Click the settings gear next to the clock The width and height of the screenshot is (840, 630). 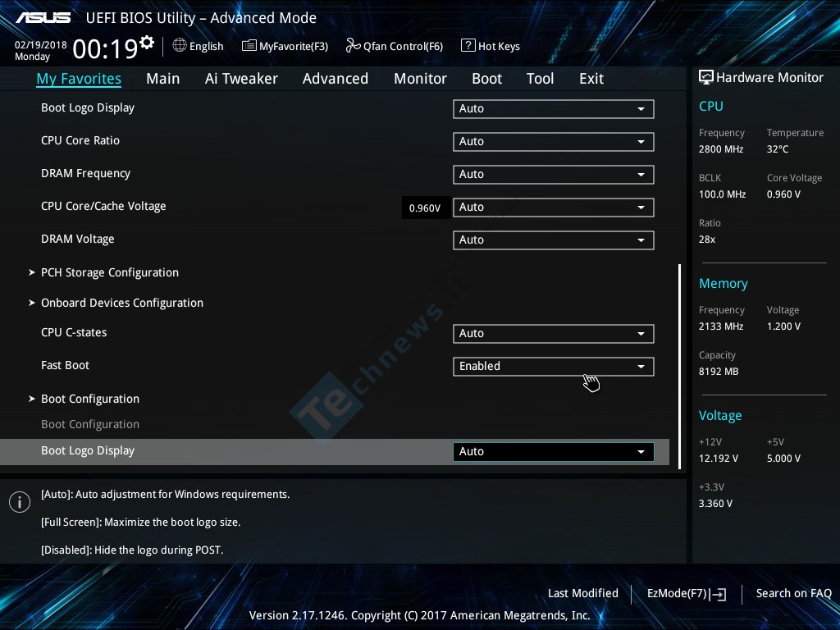coord(147,43)
